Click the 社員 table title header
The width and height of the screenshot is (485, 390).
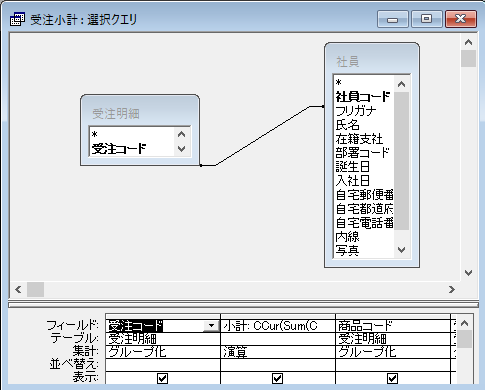[x=372, y=61]
